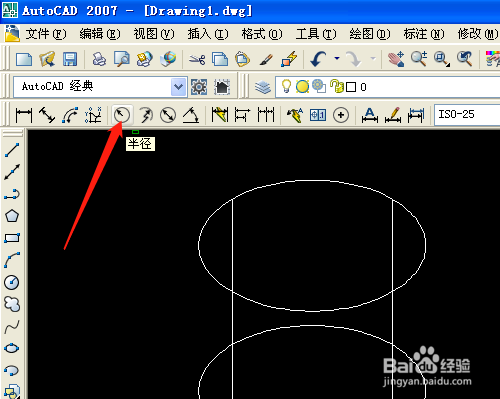Select the Ellipse draw tool

click(x=12, y=348)
